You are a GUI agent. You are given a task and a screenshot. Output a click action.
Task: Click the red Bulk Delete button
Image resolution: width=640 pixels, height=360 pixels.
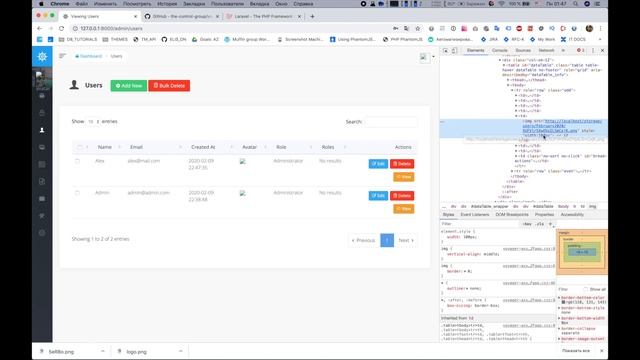coord(169,86)
